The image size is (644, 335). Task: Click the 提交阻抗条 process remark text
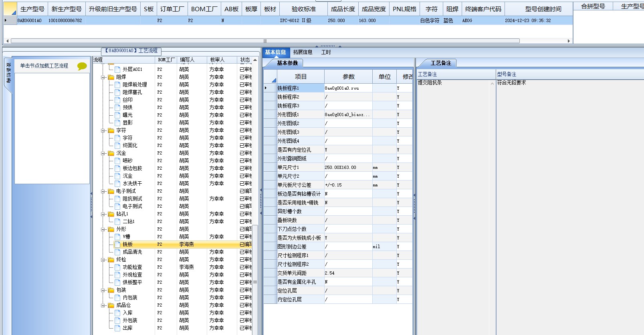coord(430,82)
